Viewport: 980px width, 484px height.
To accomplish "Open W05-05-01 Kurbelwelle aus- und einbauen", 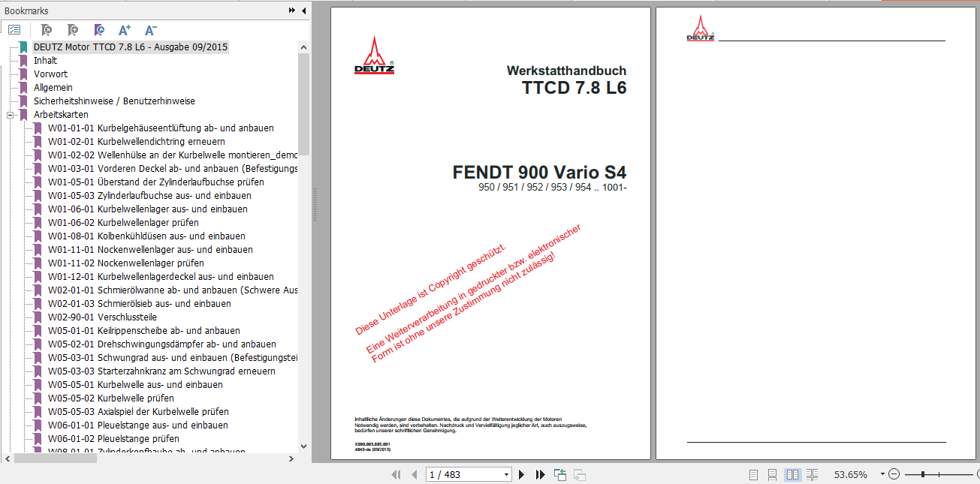I will (136, 384).
